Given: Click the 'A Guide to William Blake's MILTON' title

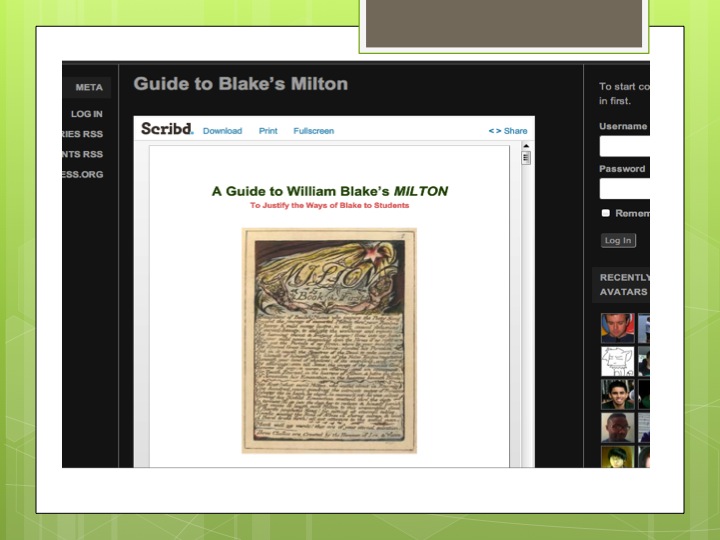Looking at the screenshot, I should (x=330, y=191).
